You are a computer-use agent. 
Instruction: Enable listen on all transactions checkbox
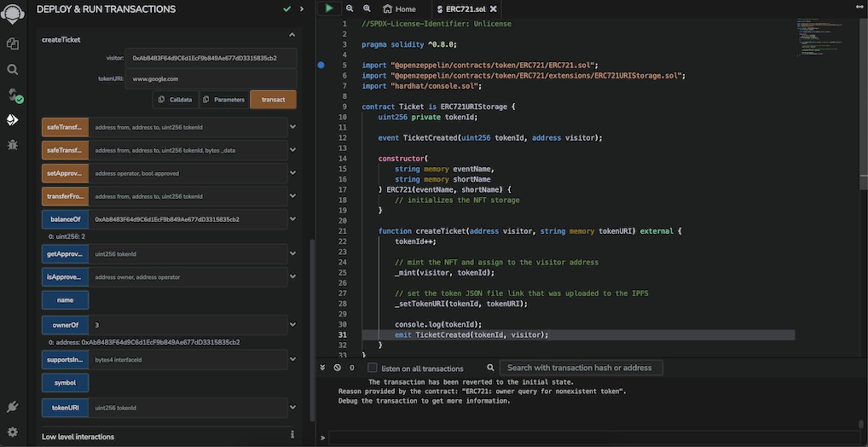tap(372, 368)
